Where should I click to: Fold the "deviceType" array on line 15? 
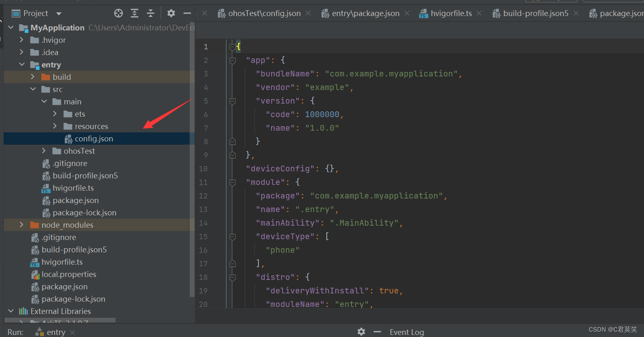coord(232,237)
